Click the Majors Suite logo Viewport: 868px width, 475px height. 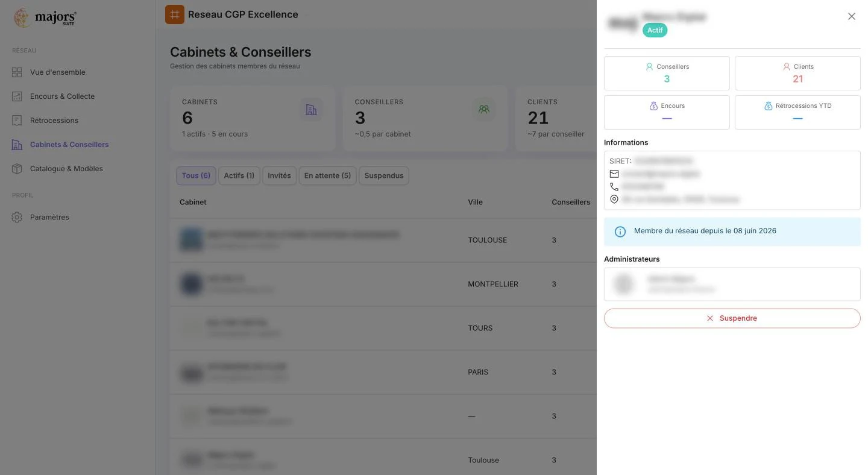(45, 17)
